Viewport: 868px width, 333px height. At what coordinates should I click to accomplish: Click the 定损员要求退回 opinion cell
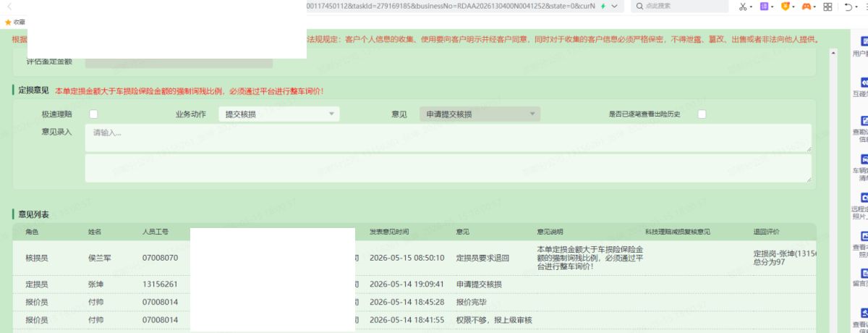click(483, 257)
